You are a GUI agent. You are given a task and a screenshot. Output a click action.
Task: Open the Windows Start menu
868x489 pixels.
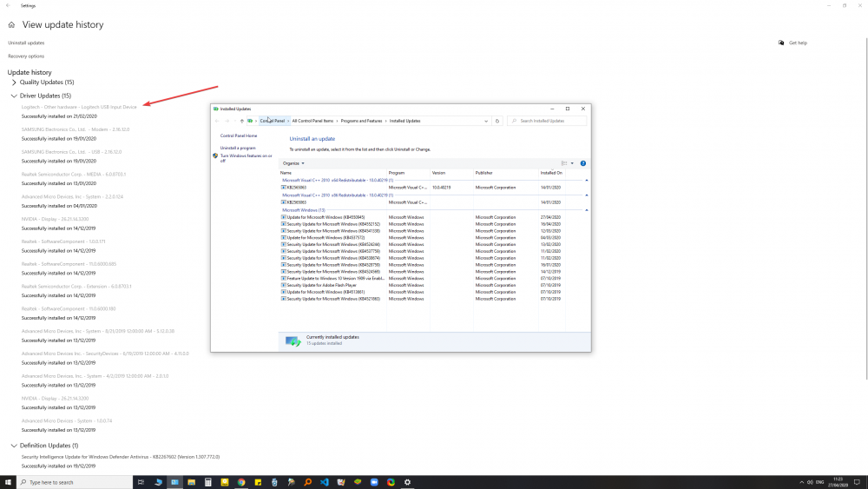pos(8,482)
